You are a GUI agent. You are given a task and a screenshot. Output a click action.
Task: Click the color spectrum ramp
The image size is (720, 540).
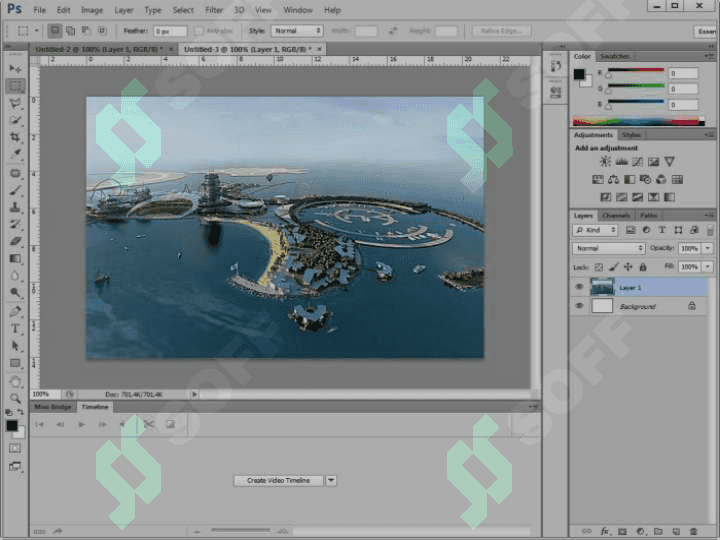click(639, 121)
